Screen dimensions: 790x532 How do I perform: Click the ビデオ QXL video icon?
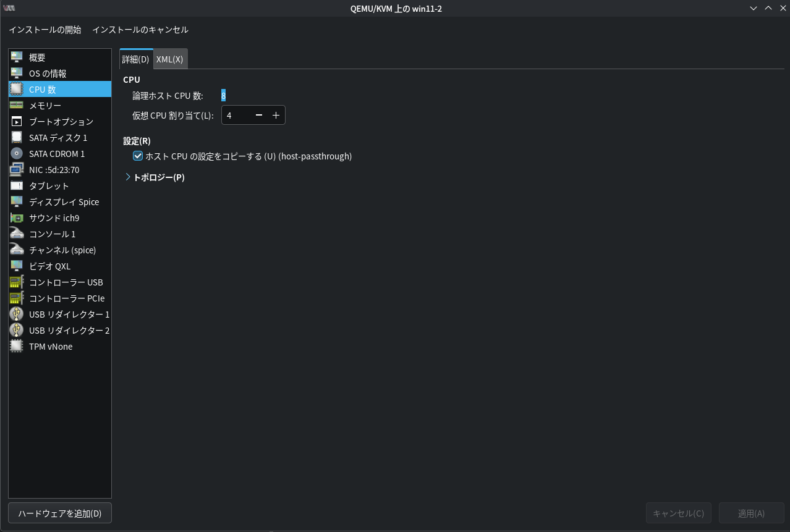[x=17, y=266]
